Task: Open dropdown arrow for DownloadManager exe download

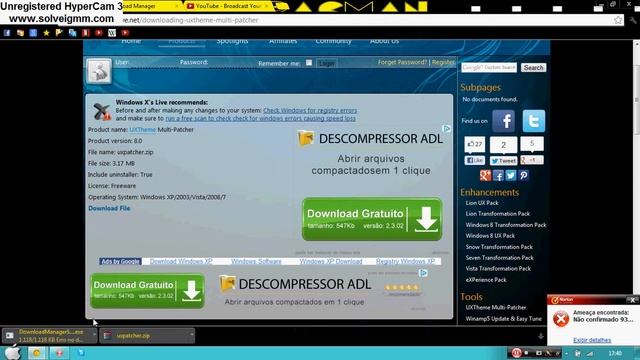Action: [94, 335]
